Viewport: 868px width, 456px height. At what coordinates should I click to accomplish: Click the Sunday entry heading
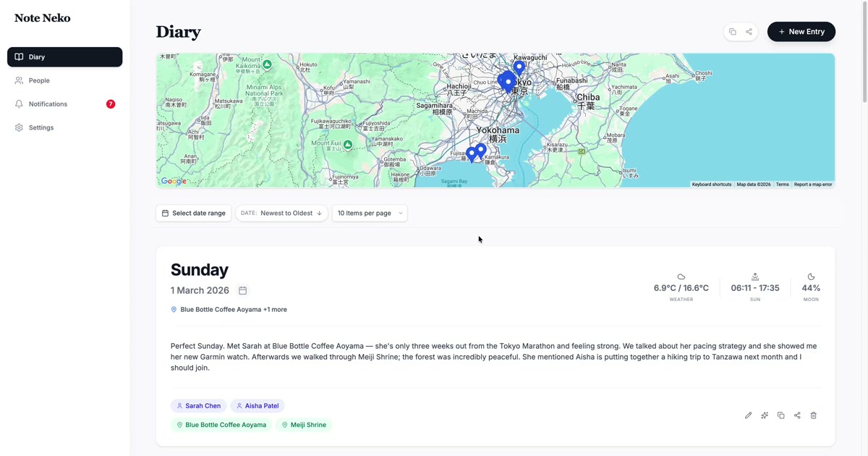pos(200,270)
